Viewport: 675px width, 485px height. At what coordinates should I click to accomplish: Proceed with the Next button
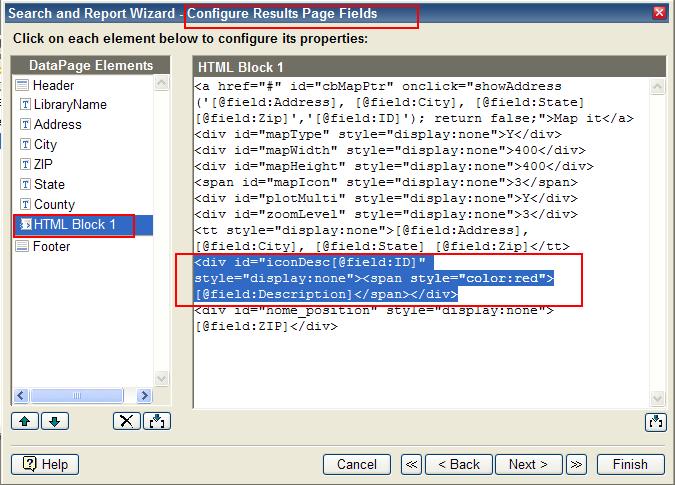529,464
